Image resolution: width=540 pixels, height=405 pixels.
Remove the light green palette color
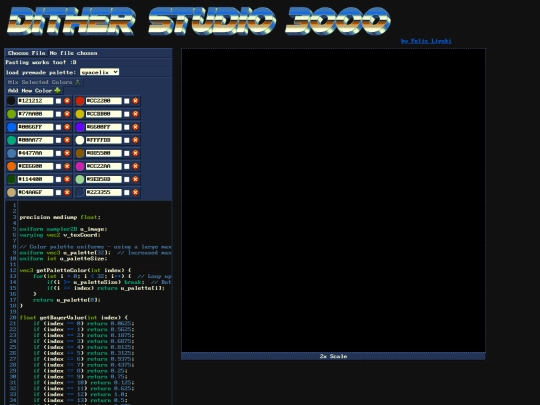click(x=135, y=179)
